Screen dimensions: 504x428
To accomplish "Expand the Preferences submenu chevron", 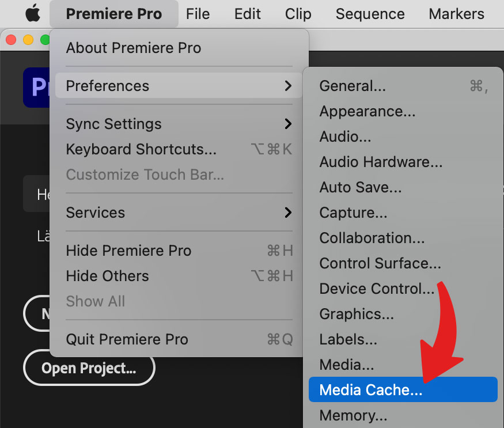I will pos(288,86).
